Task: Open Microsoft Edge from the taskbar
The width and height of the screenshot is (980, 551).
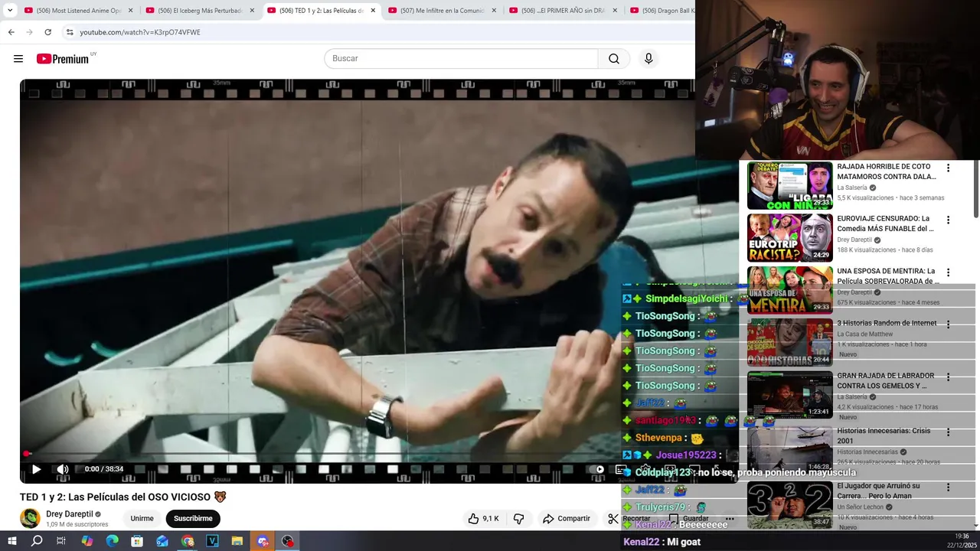Action: [x=112, y=541]
